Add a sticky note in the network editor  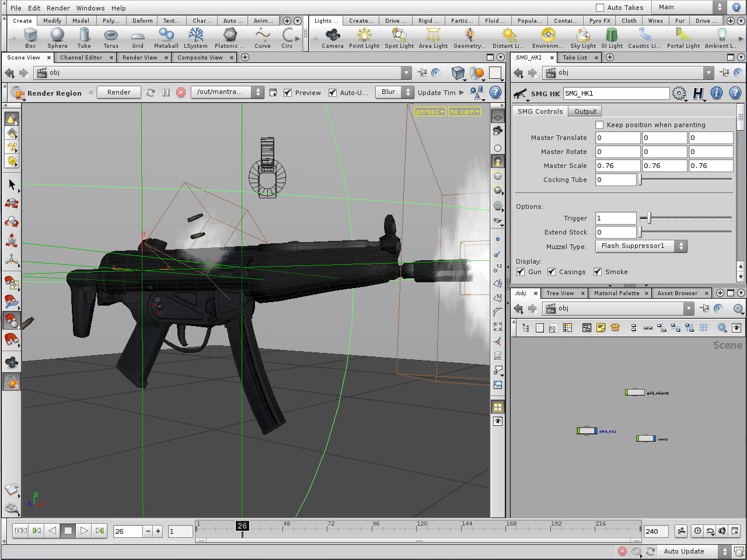click(x=601, y=327)
